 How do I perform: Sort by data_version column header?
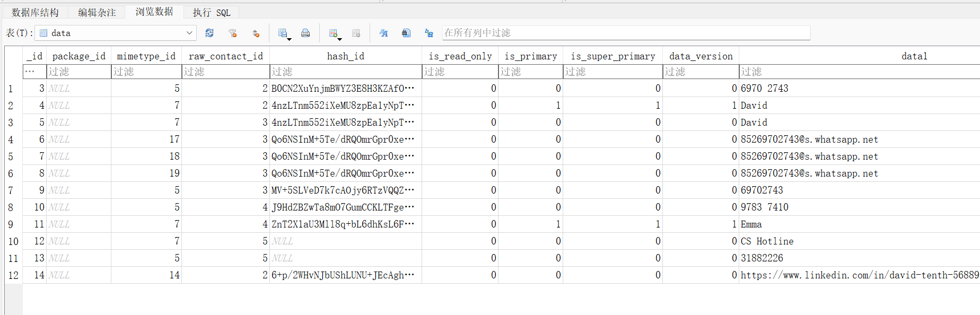click(701, 56)
